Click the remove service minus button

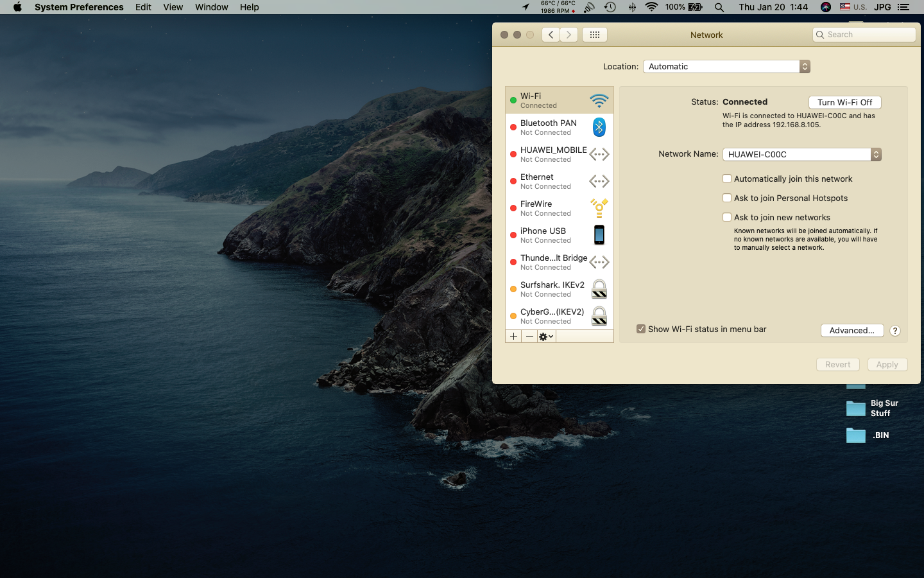529,337
